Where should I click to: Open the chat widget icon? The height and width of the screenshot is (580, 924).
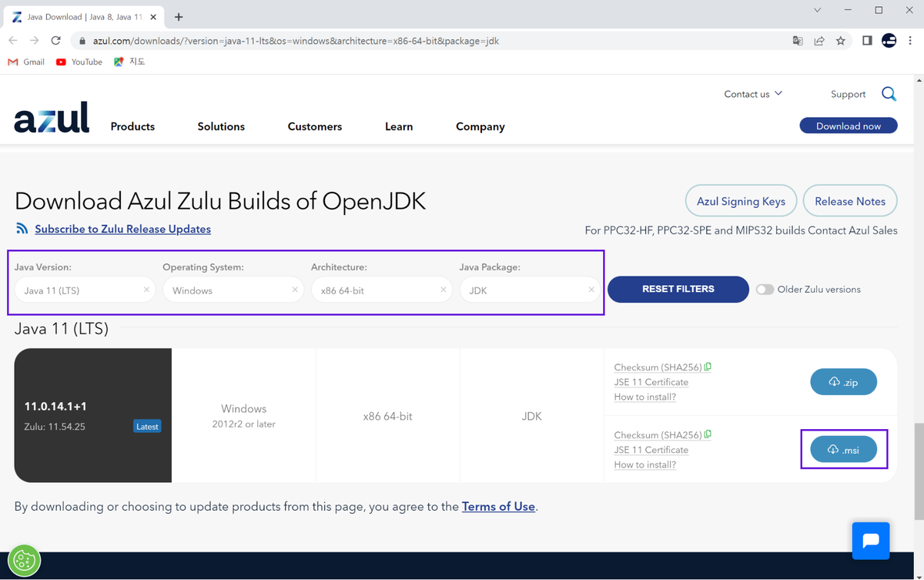871,541
